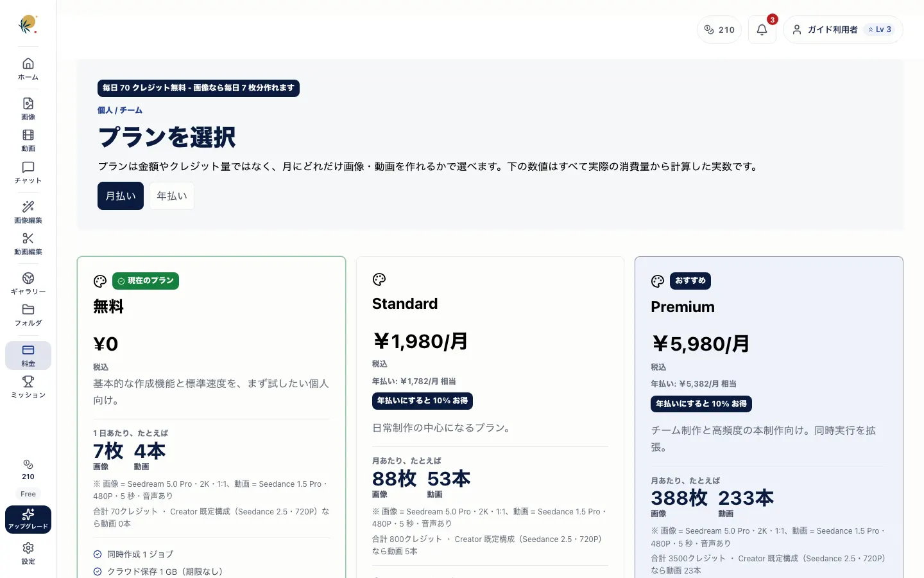
Task: Click the Standard plan title
Action: pyautogui.click(x=405, y=304)
